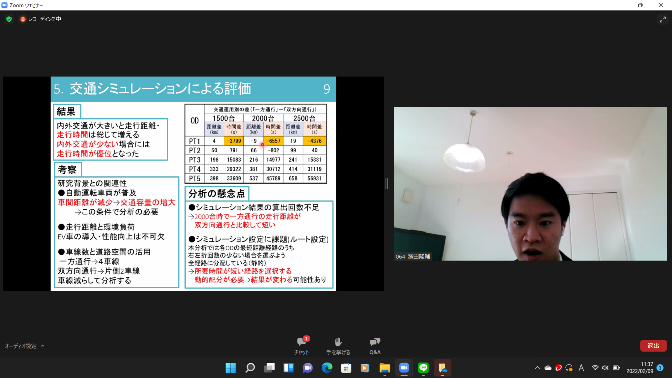672x378 pixels.
Task: Open Microsoft Store from the taskbar
Action: [x=346, y=368]
